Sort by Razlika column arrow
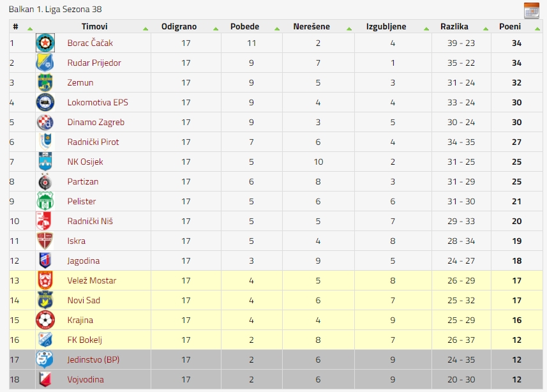This screenshot has height=392, width=547. tap(486, 29)
